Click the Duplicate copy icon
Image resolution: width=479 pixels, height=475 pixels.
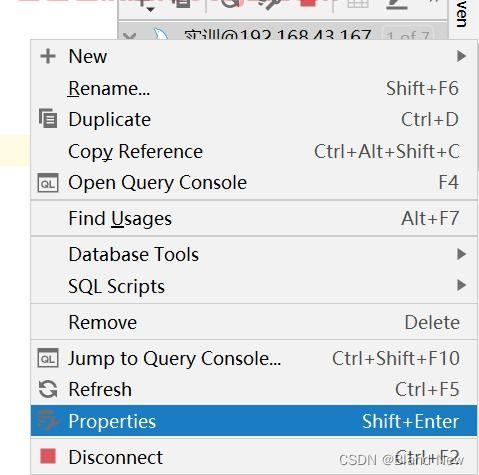(x=48, y=118)
